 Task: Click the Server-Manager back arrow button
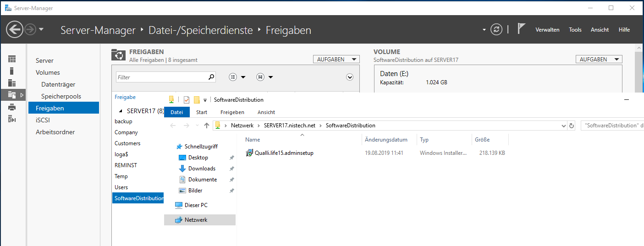pos(15,30)
